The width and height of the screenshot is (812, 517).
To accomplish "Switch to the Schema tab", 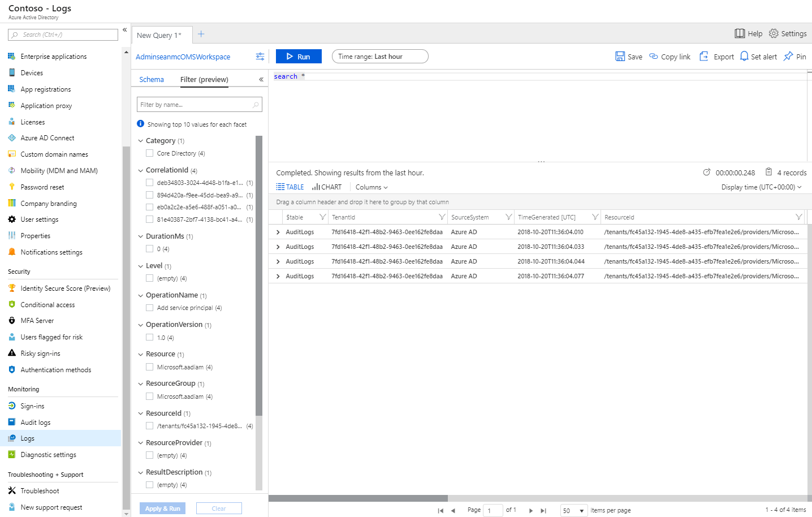I will point(152,80).
